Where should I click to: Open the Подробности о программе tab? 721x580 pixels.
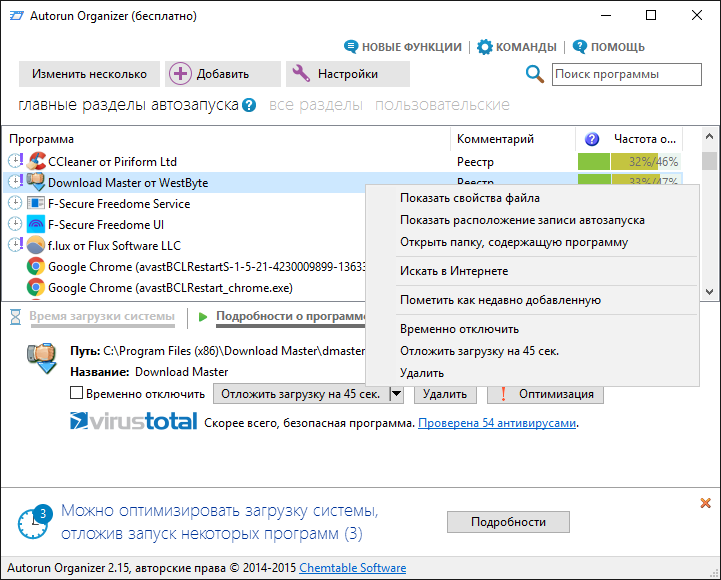291,316
